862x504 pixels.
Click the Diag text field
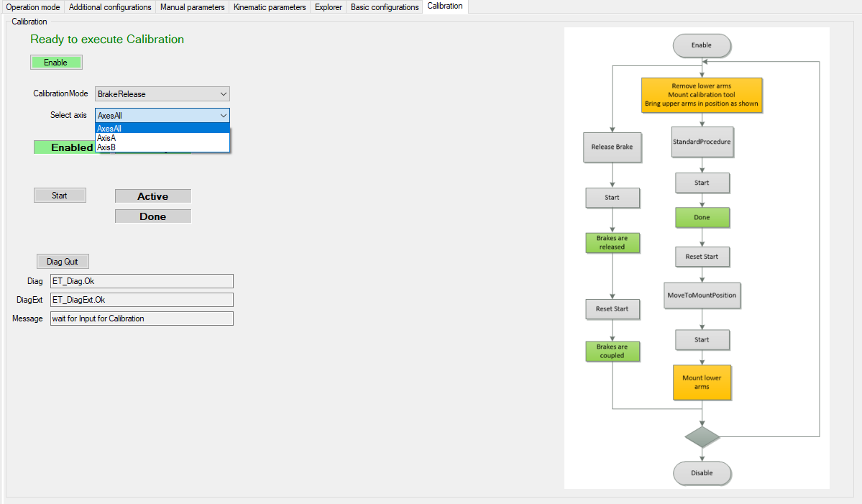pyautogui.click(x=141, y=281)
